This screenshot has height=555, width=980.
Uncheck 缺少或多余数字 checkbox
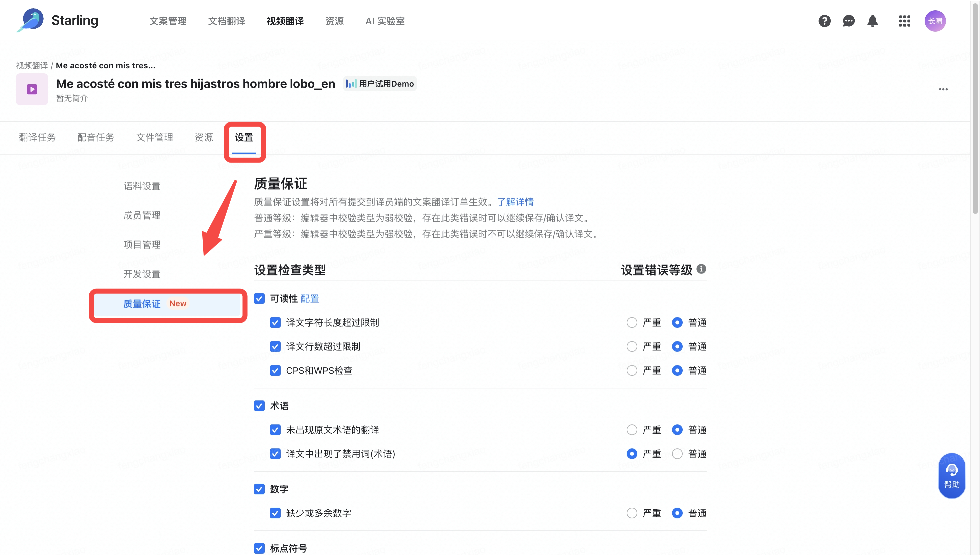coord(275,513)
